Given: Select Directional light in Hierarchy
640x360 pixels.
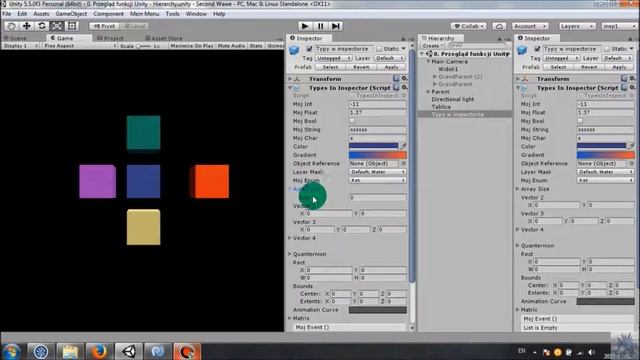Looking at the screenshot, I should (453, 99).
